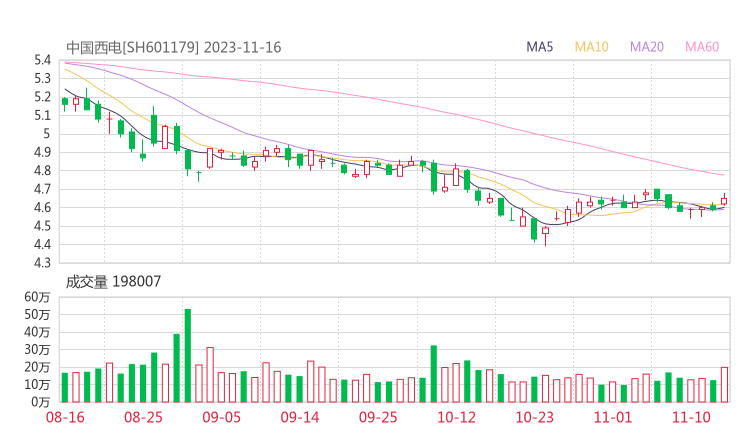Screen dimensions: 740x440
Task: Click the 5.3 price axis label
Action: [x=42, y=78]
